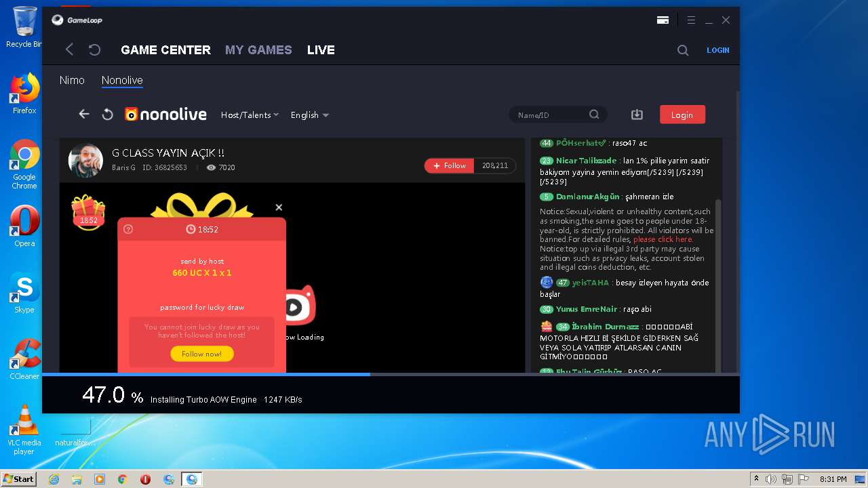Click the viewer count 7020
This screenshot has height=488, width=868.
pyautogui.click(x=221, y=167)
